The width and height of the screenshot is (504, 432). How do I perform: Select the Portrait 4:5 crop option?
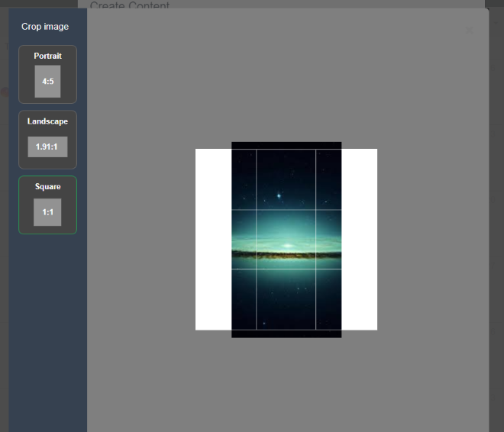click(47, 74)
